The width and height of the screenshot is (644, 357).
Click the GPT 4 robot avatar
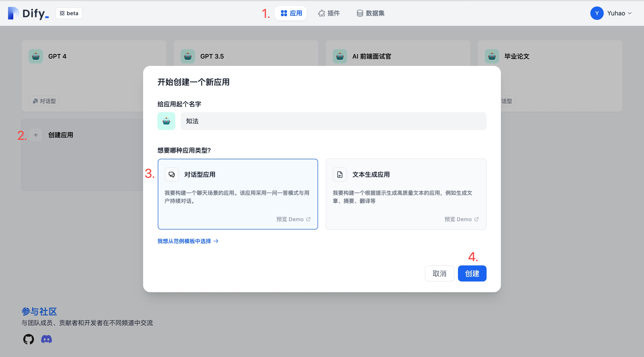click(35, 56)
